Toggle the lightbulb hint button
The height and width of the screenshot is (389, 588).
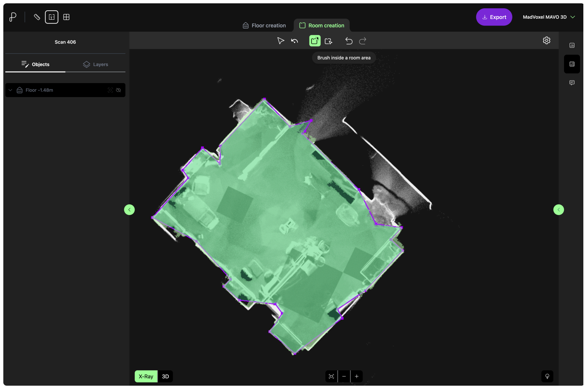[x=547, y=376]
